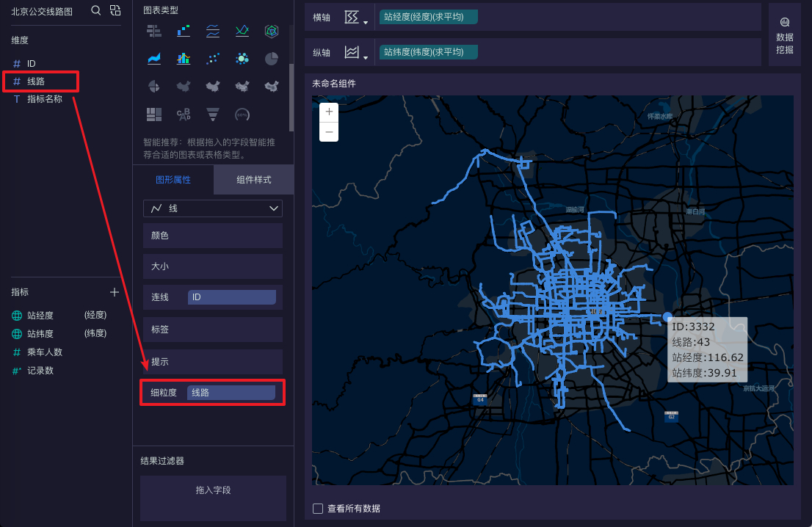Zoom in the map with plus button

pos(329,112)
